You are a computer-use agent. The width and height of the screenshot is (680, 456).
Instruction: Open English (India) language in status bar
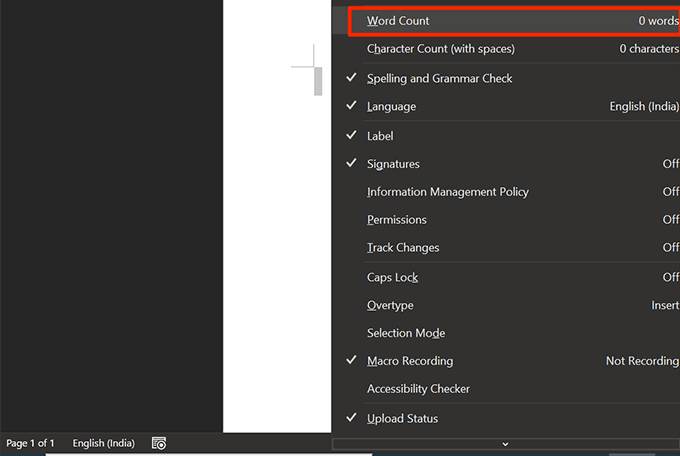(x=104, y=443)
